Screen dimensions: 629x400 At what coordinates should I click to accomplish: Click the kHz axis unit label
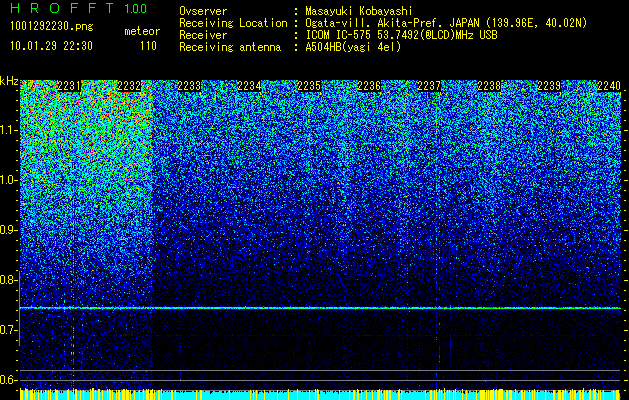click(x=9, y=82)
